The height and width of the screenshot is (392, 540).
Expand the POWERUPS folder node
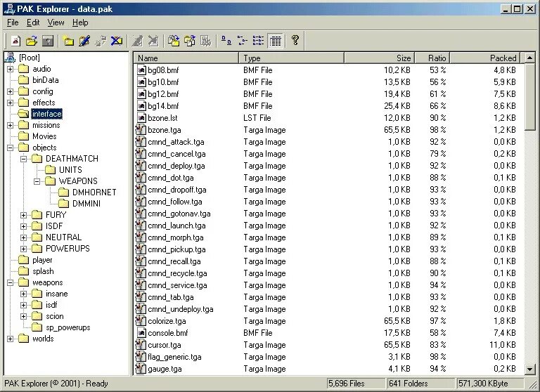click(23, 249)
